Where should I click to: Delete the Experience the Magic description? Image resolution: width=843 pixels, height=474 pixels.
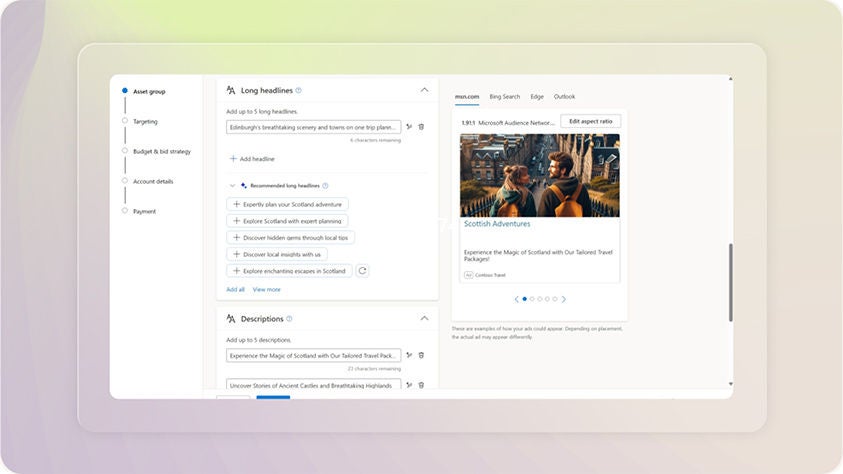pyautogui.click(x=421, y=355)
